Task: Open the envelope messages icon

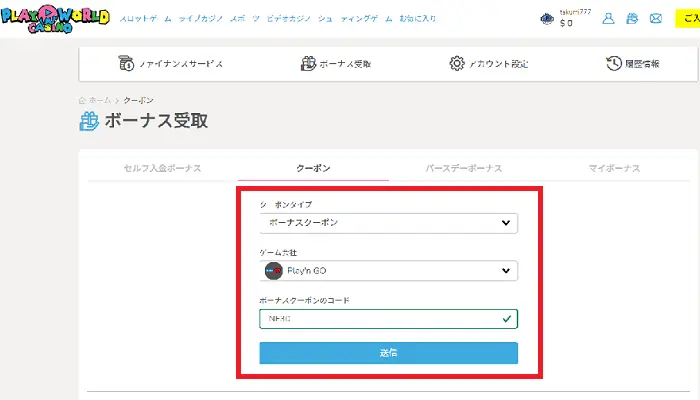Action: coord(656,19)
